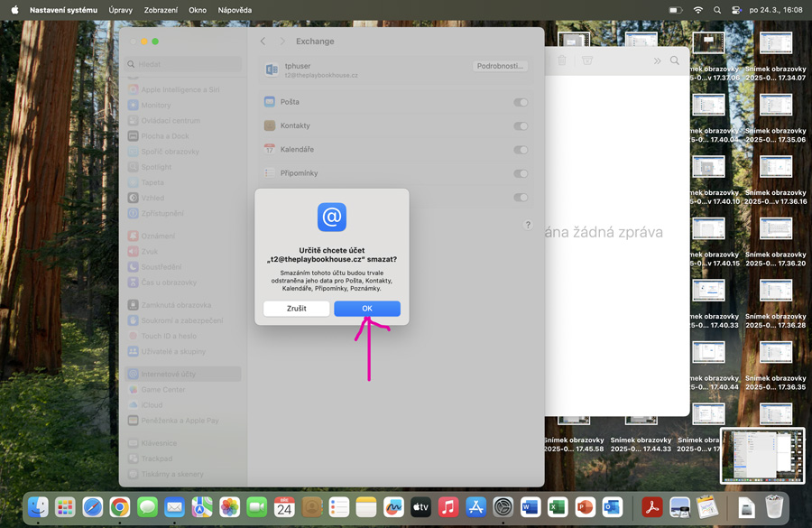Click the Hledat search field in settings
The width and height of the screenshot is (812, 528).
pos(185,65)
